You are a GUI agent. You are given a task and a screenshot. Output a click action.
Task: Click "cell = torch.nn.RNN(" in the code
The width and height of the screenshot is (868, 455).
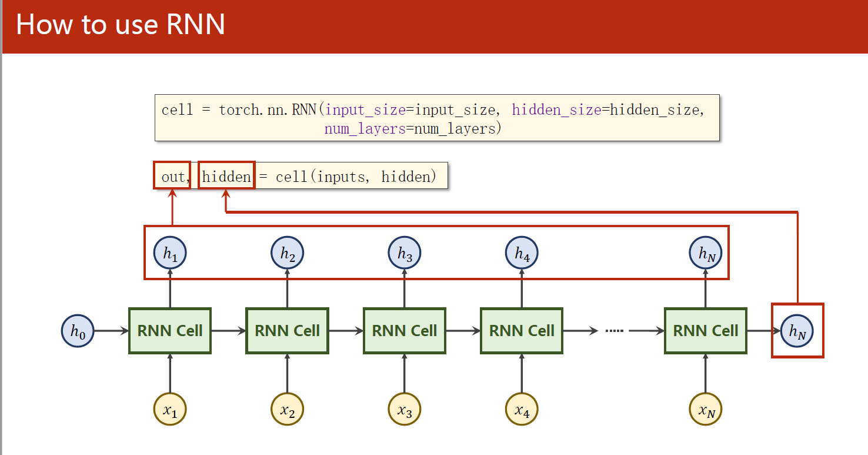pyautogui.click(x=243, y=109)
